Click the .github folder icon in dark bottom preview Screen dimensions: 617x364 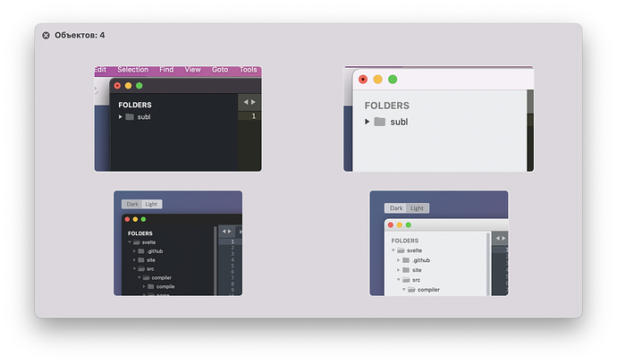pyautogui.click(x=141, y=251)
